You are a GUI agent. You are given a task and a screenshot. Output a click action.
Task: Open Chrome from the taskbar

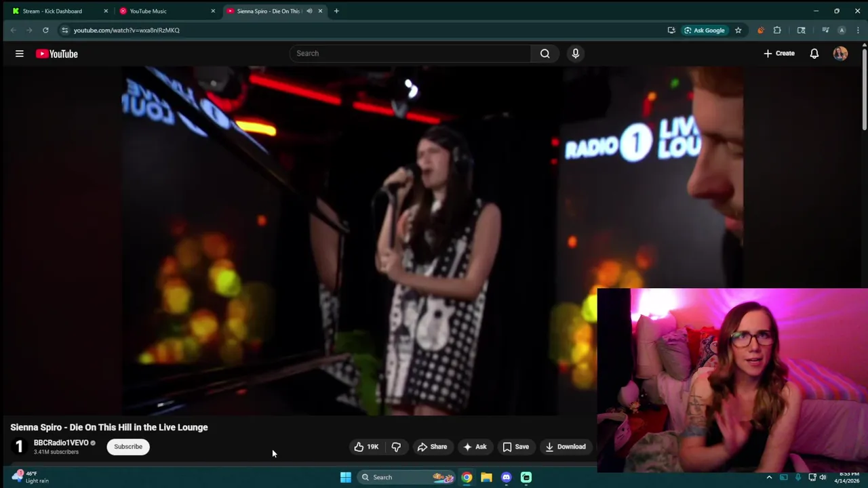pos(467,477)
